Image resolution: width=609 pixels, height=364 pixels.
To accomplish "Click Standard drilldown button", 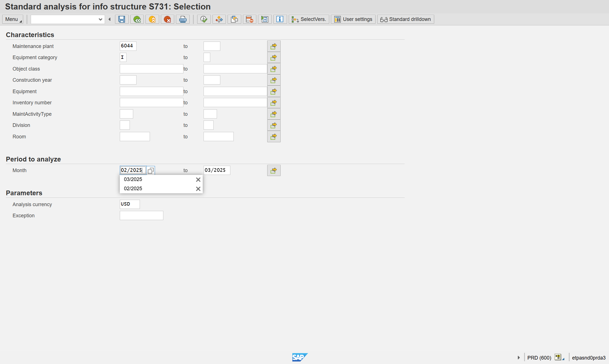I will [x=405, y=19].
